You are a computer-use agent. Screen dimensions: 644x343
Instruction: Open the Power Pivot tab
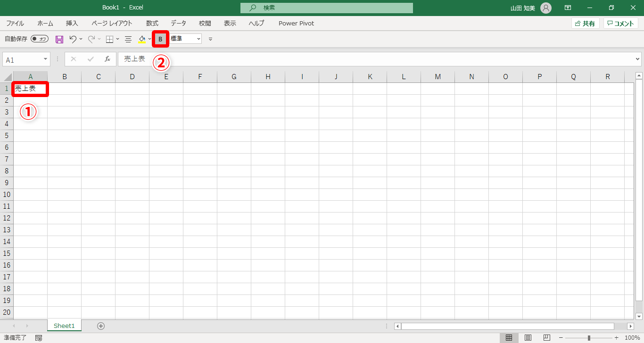tap(296, 24)
